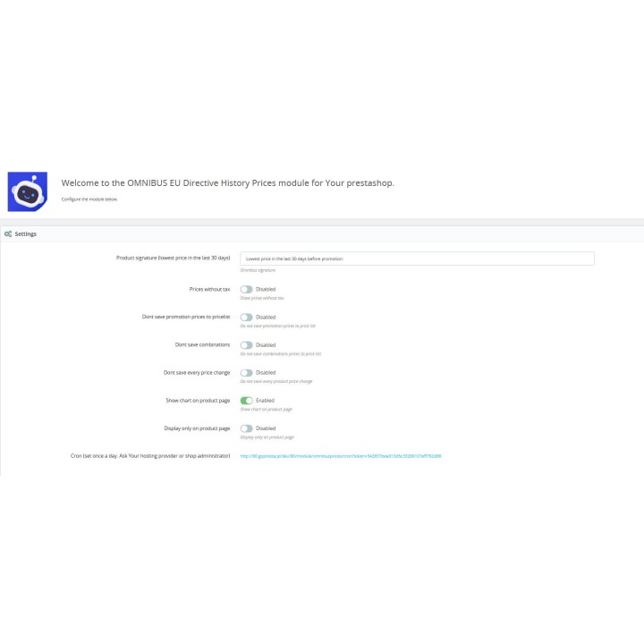Click 'Show chart on product page' label
This screenshot has height=644, width=644.
(198, 401)
